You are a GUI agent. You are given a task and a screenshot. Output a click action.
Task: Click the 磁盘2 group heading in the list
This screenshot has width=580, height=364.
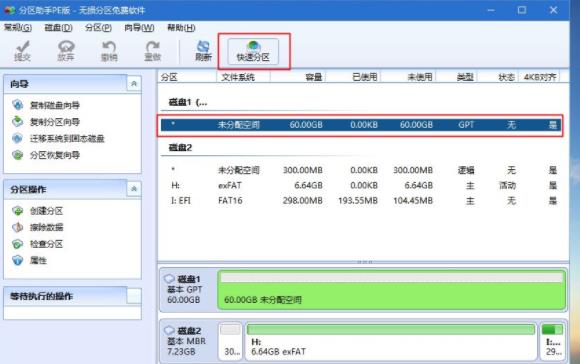[180, 148]
